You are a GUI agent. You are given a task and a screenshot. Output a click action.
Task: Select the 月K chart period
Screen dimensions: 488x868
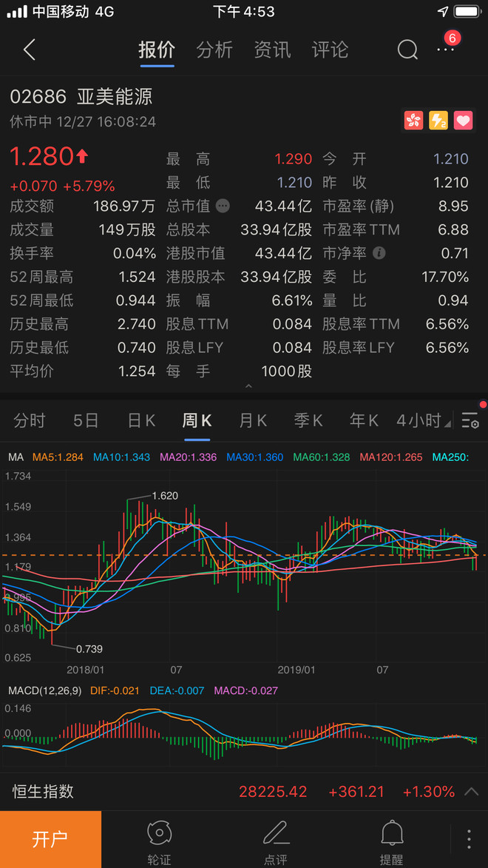pyautogui.click(x=253, y=421)
